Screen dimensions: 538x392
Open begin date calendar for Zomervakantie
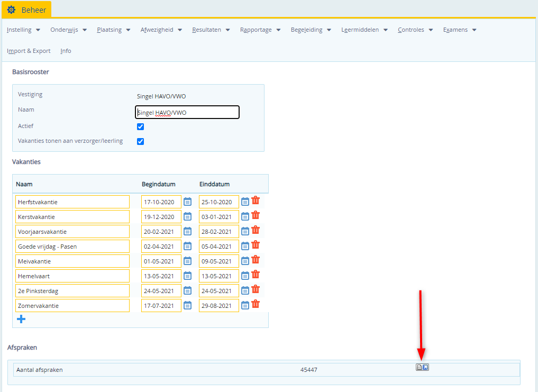187,305
